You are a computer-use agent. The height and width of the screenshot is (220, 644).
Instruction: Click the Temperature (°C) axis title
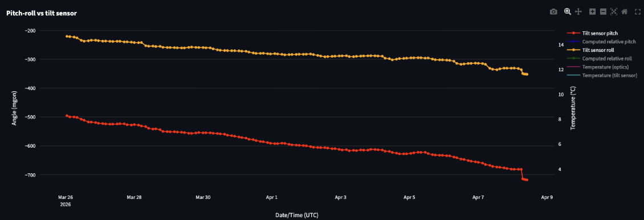pyautogui.click(x=573, y=108)
